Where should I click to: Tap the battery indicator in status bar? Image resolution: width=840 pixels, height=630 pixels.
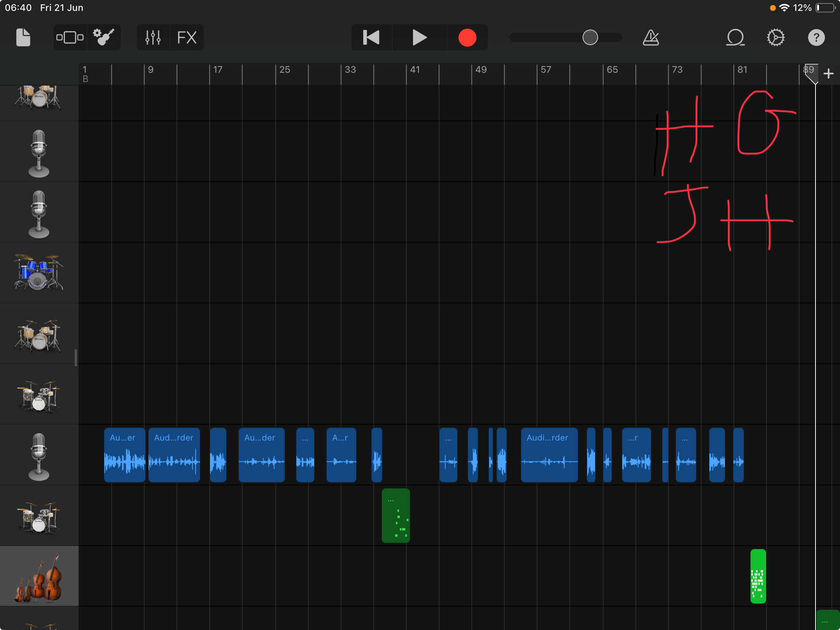tap(825, 8)
